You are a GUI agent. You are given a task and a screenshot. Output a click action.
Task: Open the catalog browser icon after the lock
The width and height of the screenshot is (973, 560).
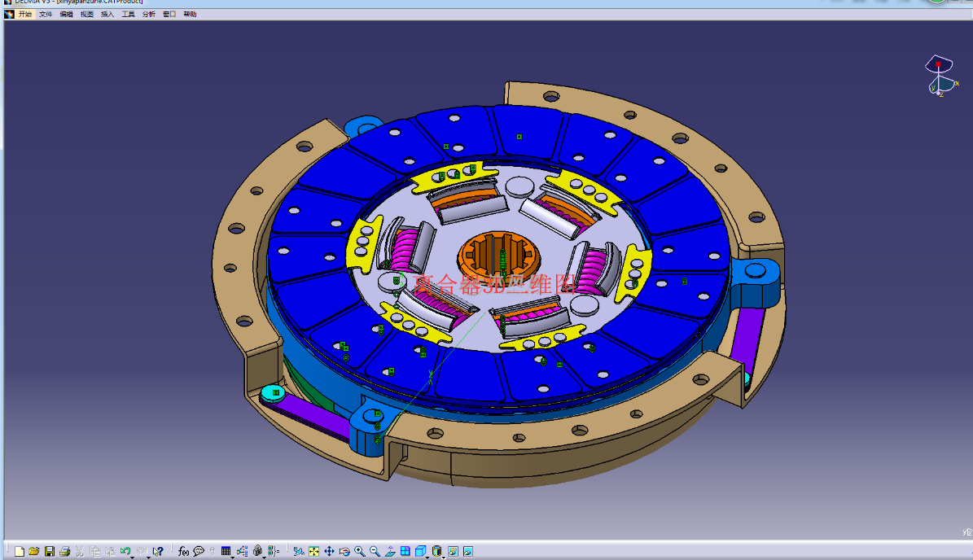[274, 551]
